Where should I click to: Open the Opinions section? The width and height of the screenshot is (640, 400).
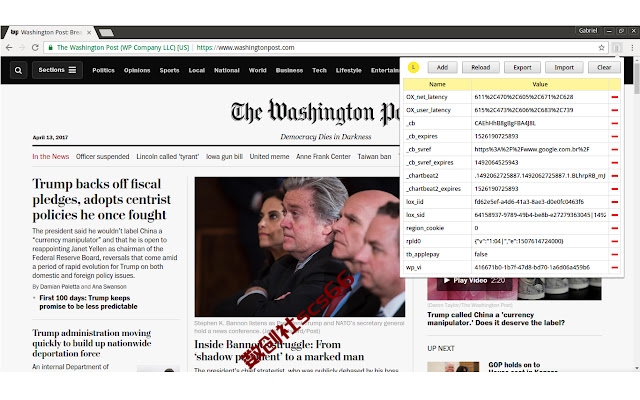(x=137, y=70)
